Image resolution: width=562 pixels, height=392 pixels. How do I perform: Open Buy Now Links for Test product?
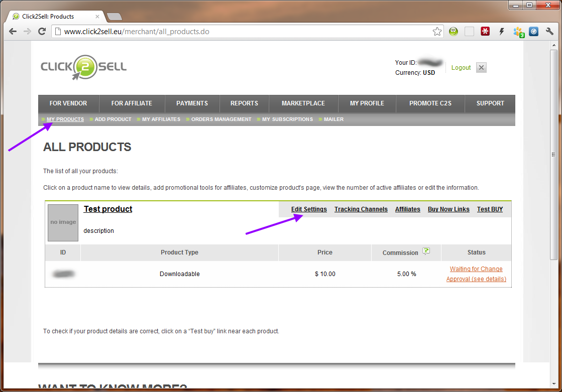tap(448, 209)
